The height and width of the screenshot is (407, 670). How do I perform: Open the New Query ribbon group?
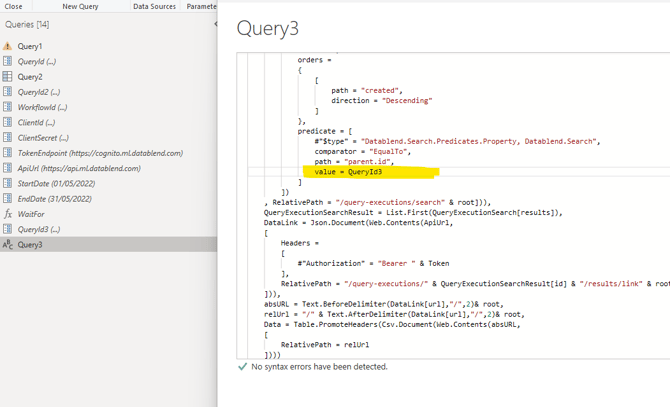click(x=80, y=6)
